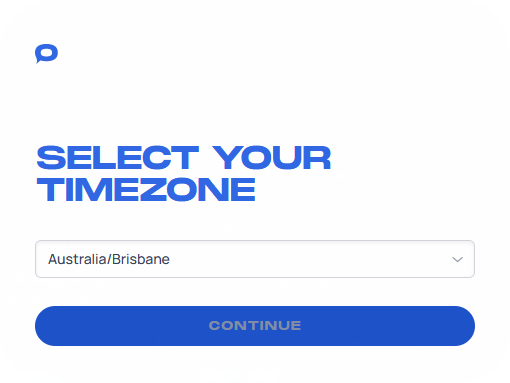Show the timezone list using the chevron
The image size is (510, 383).
click(457, 259)
